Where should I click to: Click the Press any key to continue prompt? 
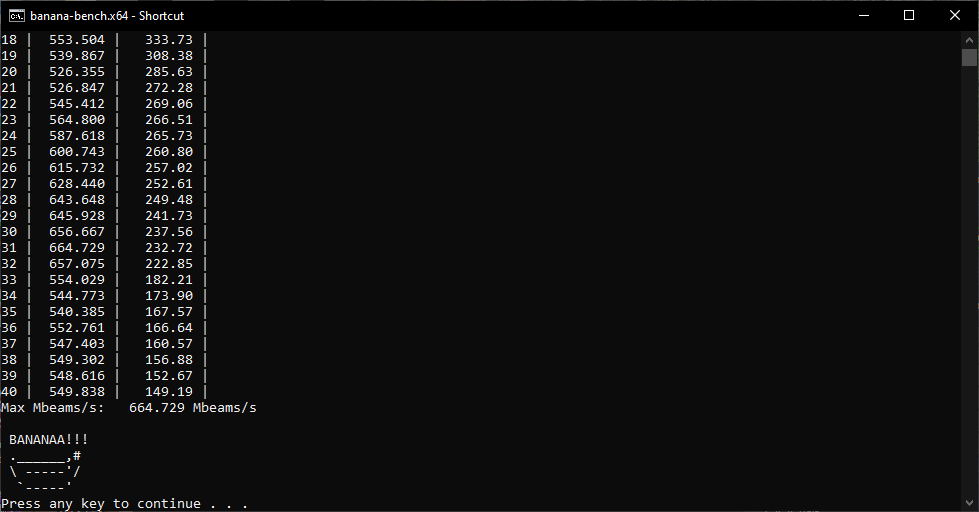pyautogui.click(x=125, y=503)
